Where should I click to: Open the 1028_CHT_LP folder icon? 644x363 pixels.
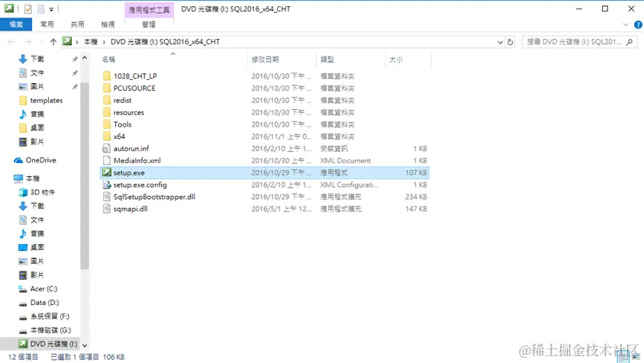tap(107, 76)
